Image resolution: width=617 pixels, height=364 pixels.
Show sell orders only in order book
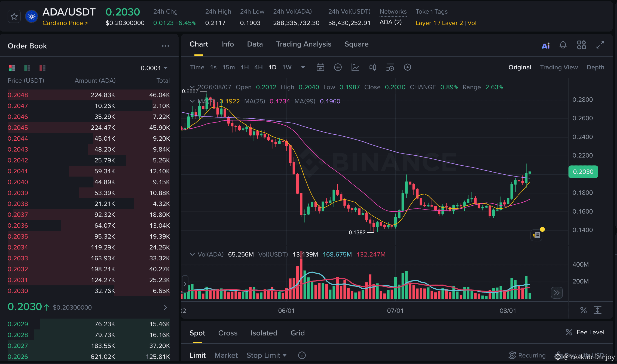42,68
